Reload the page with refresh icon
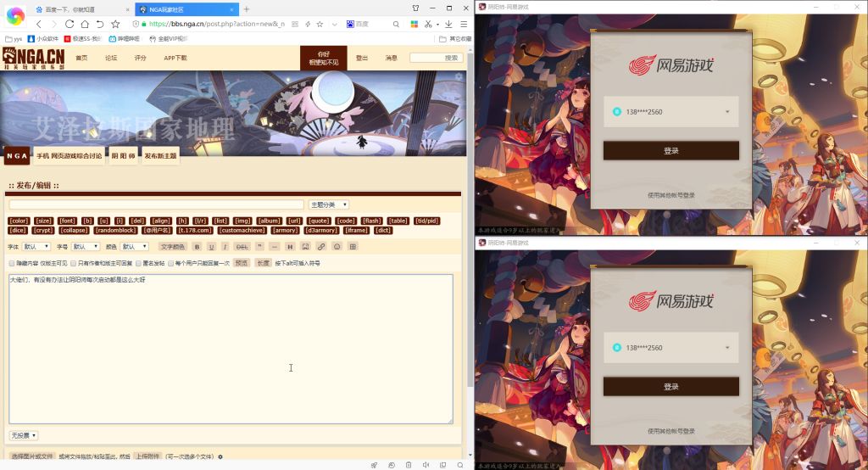The width and height of the screenshot is (868, 470). click(x=70, y=25)
